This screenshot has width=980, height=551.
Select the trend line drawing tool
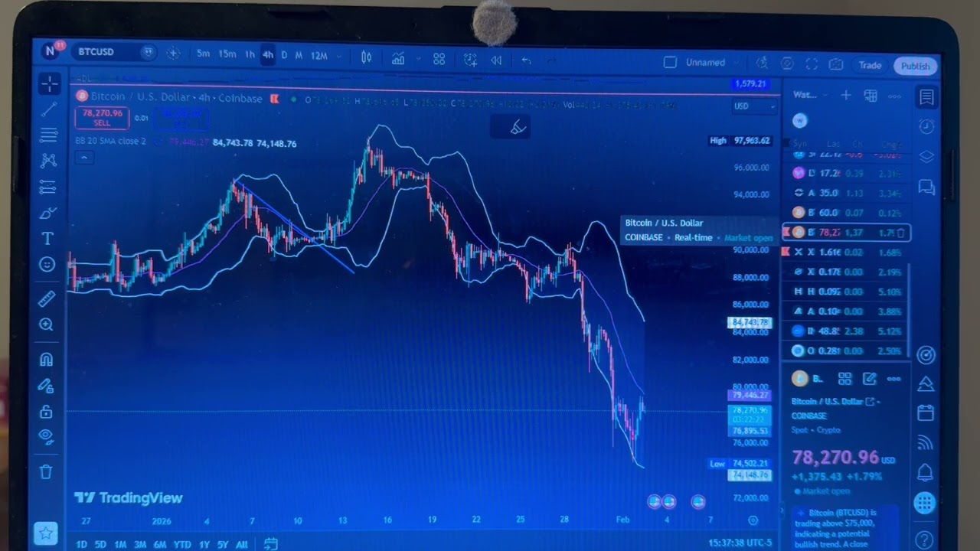pyautogui.click(x=48, y=110)
